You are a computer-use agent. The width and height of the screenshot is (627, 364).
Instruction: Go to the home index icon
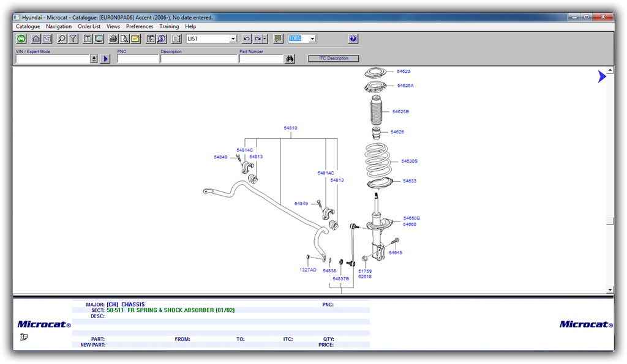(x=36, y=39)
